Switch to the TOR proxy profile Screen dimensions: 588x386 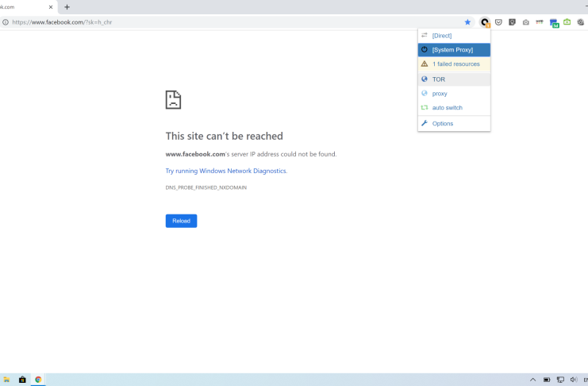[454, 79]
